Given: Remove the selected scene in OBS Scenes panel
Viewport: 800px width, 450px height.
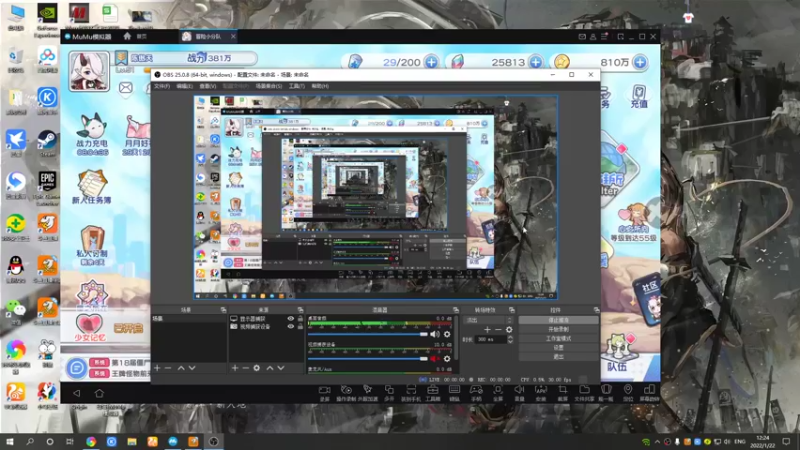Looking at the screenshot, I should tap(168, 368).
